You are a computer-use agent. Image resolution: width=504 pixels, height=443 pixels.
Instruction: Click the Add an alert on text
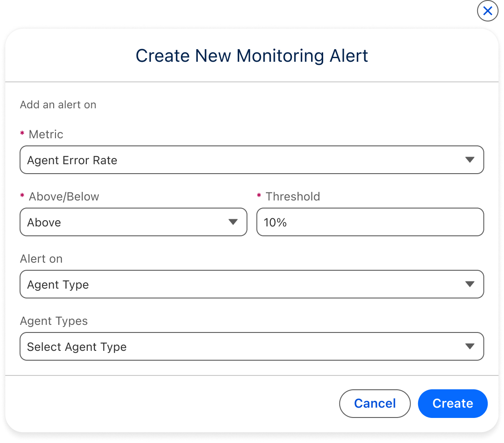[58, 105]
